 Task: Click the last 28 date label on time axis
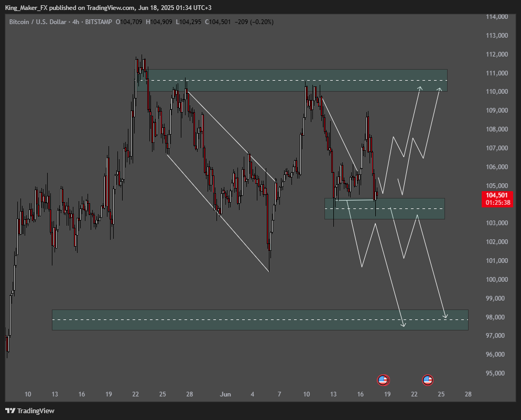tap(468, 394)
